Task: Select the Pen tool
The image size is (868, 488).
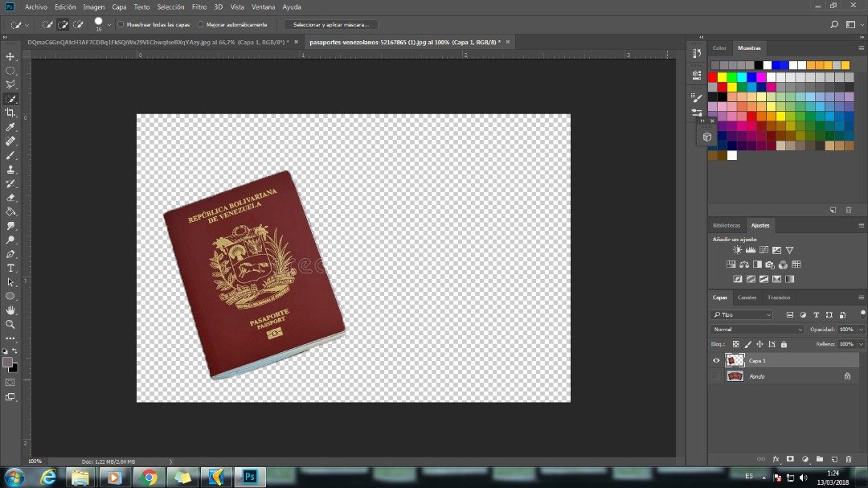Action: [x=10, y=254]
